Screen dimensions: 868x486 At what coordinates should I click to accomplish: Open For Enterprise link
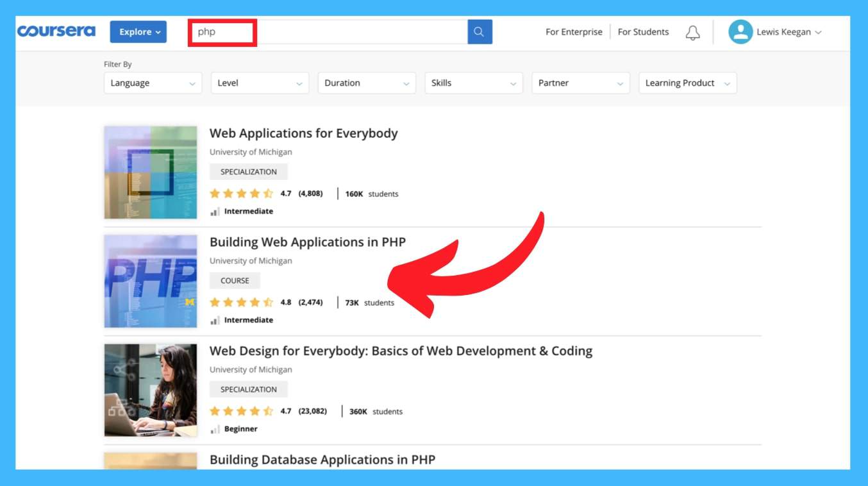tap(574, 32)
